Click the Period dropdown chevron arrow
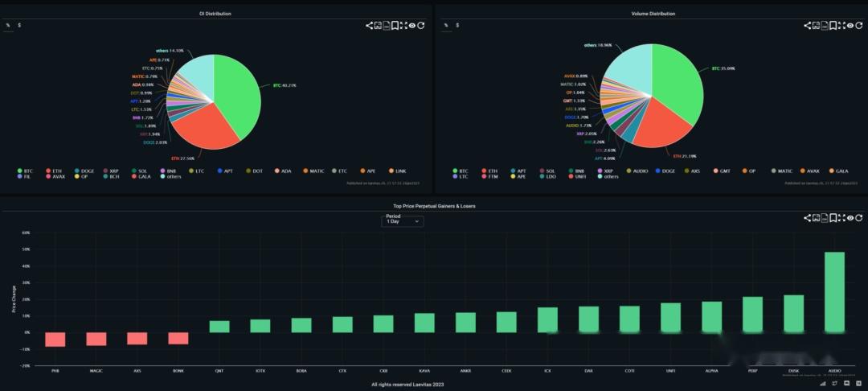Viewport: 868px width, 391px height. [417, 221]
